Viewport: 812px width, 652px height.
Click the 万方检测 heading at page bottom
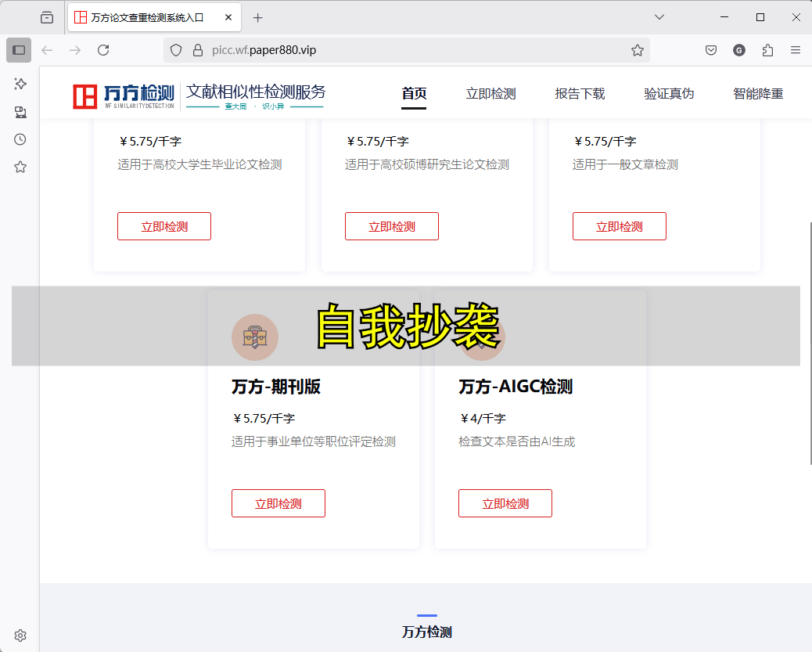tap(427, 632)
